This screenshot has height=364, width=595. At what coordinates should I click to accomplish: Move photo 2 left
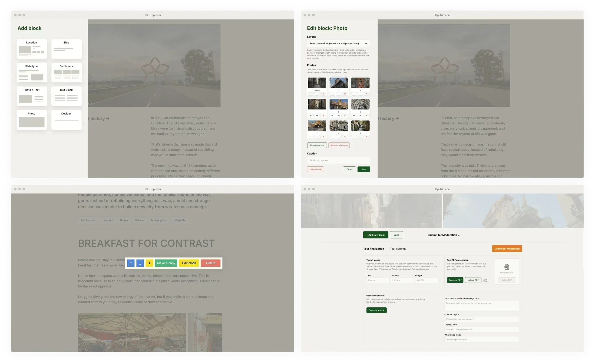tap(332, 94)
